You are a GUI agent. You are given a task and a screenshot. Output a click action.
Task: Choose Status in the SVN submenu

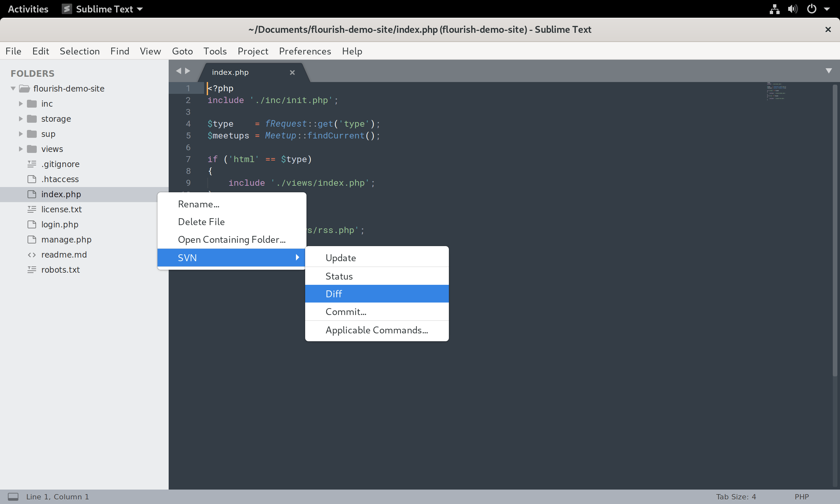pyautogui.click(x=377, y=276)
